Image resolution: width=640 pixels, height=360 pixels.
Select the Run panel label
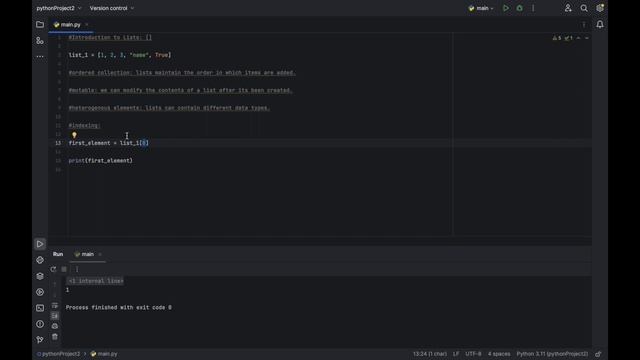point(58,254)
